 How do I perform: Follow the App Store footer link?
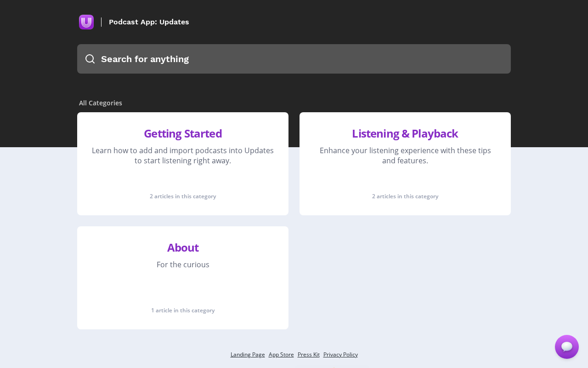tap(281, 355)
